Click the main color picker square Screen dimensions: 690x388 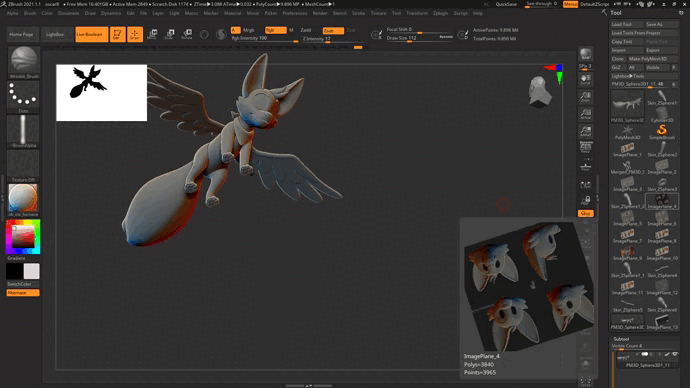[23, 237]
